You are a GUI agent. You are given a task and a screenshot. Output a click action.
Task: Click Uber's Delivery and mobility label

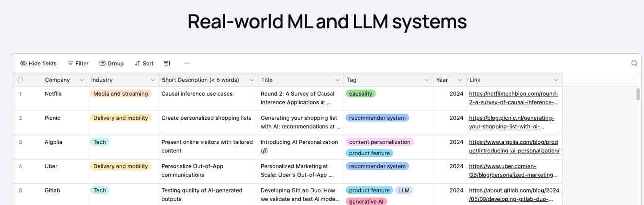[x=121, y=166]
